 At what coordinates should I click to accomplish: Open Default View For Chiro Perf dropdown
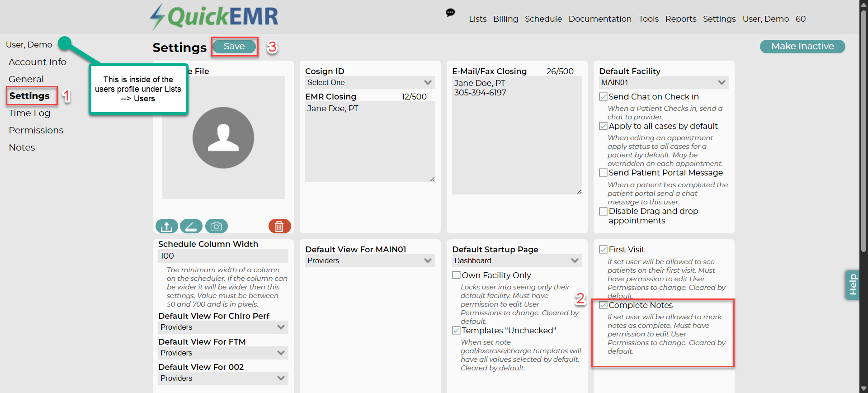pos(223,327)
